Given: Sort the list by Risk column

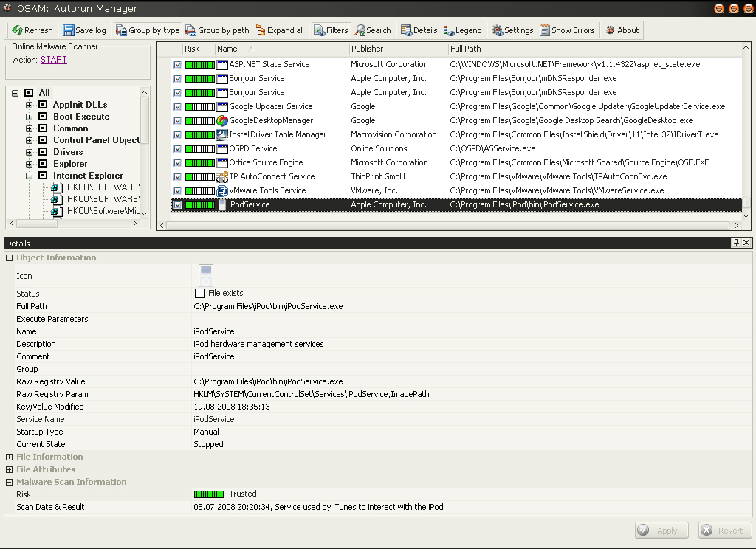Looking at the screenshot, I should pos(198,49).
